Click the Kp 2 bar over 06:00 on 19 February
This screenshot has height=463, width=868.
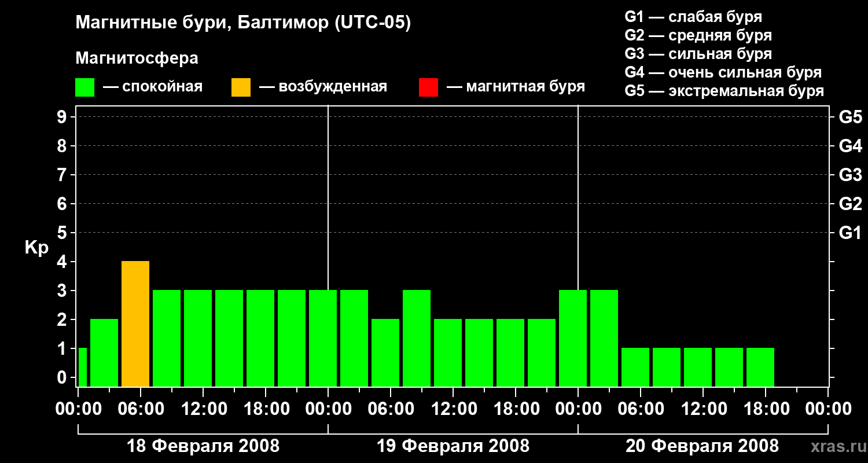[385, 352]
